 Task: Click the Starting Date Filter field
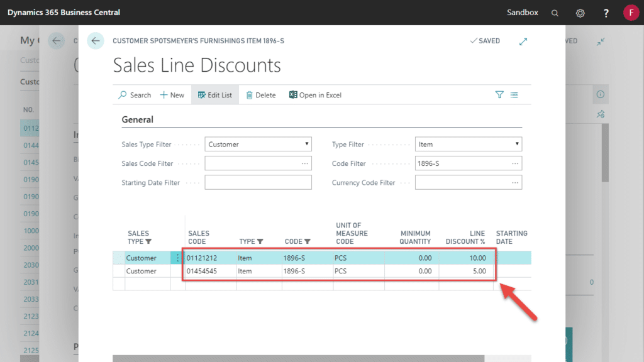coord(258,182)
